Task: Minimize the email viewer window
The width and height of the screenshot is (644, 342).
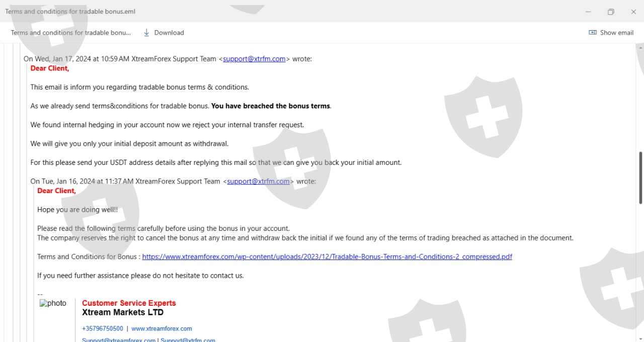Action: tap(588, 12)
